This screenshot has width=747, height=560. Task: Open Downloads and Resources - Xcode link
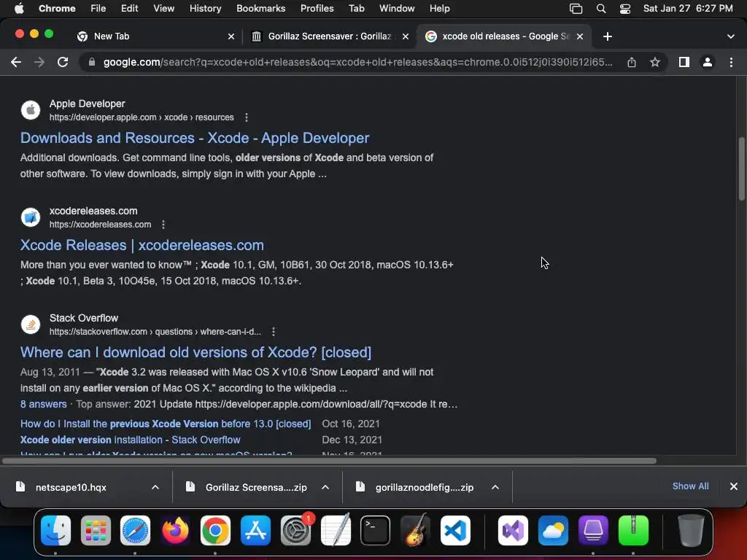click(x=194, y=138)
